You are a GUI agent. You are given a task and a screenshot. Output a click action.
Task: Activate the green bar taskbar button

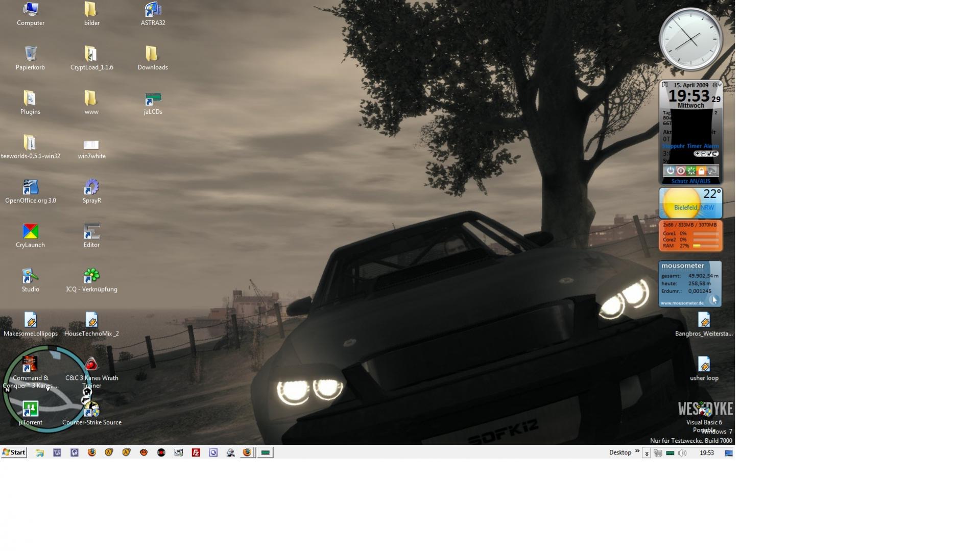[x=265, y=452]
